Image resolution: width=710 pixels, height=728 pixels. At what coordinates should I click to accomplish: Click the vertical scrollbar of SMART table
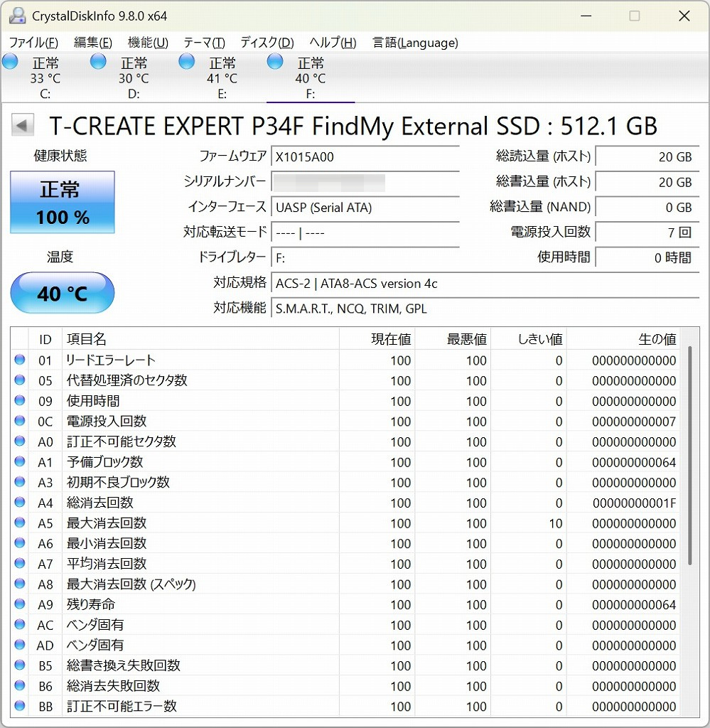tap(690, 455)
